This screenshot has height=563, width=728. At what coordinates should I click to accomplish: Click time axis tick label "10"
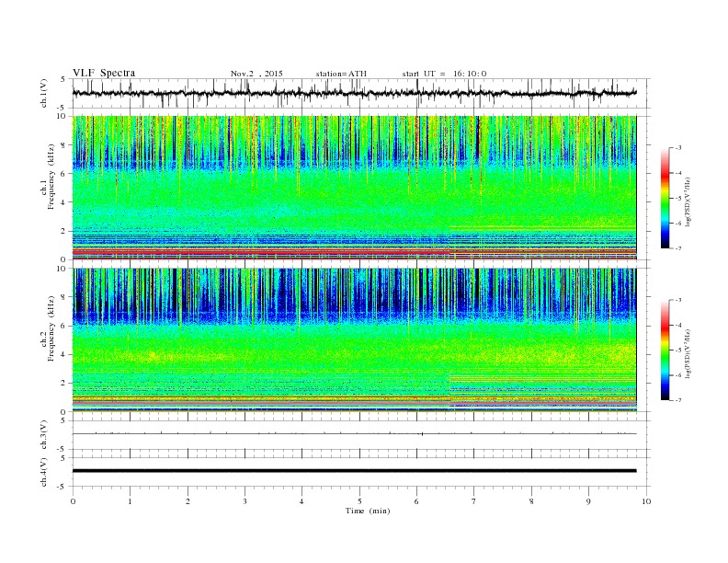coord(646,501)
